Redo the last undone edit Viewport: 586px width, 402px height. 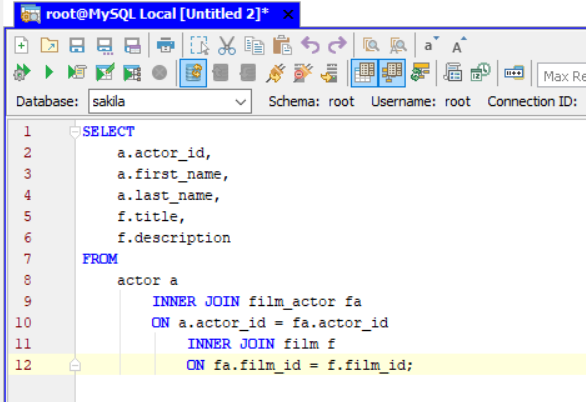(x=337, y=46)
